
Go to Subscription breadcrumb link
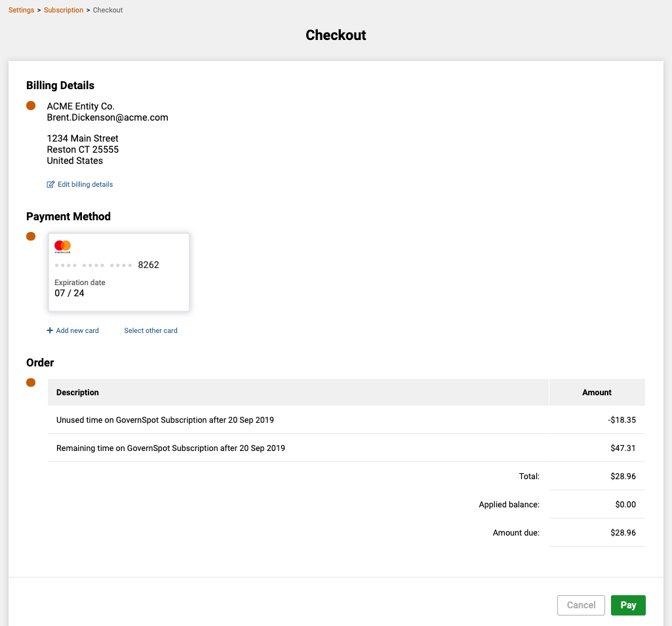pyautogui.click(x=64, y=10)
